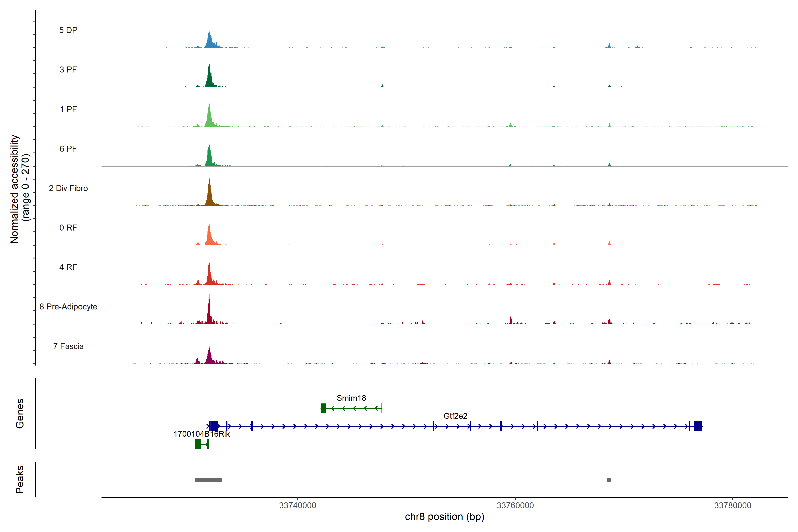Click the brown 2 Div Fibro peak
798x532 pixels.
209,195
